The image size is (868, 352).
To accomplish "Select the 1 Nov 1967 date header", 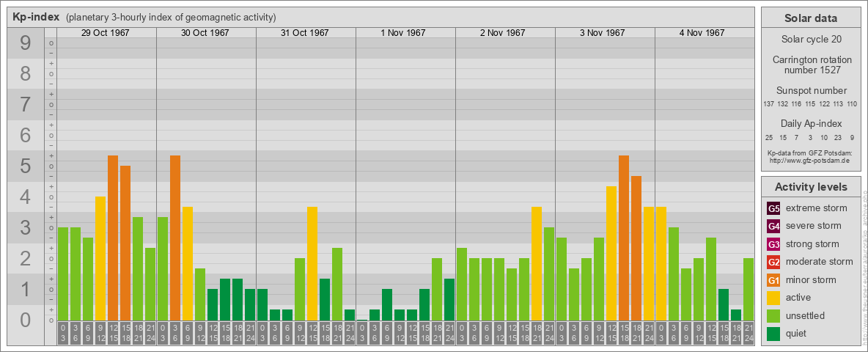I will (403, 33).
